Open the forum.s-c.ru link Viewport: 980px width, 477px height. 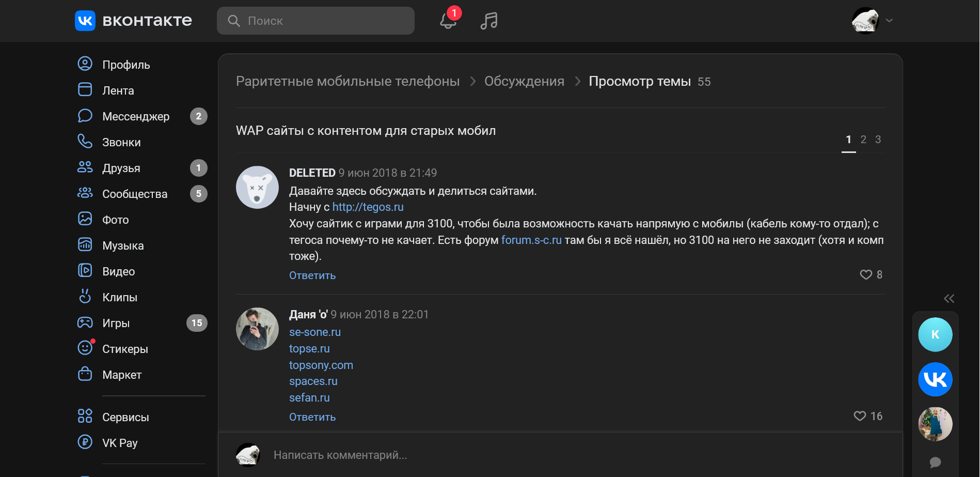tap(531, 240)
